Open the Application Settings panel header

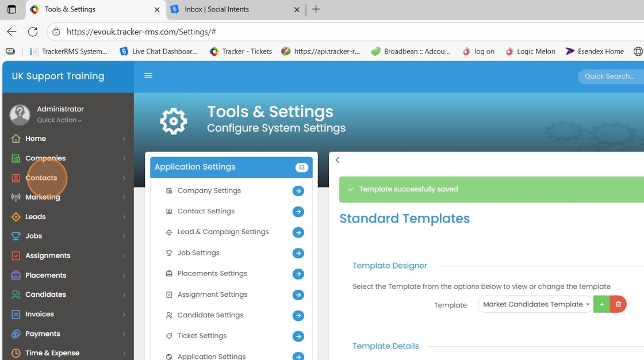click(231, 167)
